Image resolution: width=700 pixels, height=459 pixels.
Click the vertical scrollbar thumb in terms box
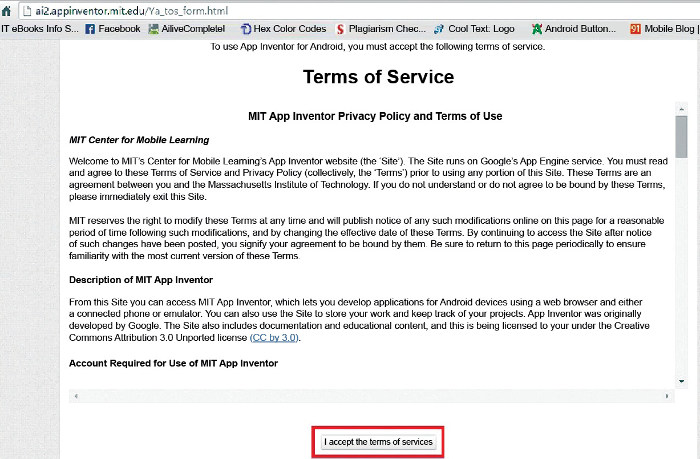pos(681,140)
